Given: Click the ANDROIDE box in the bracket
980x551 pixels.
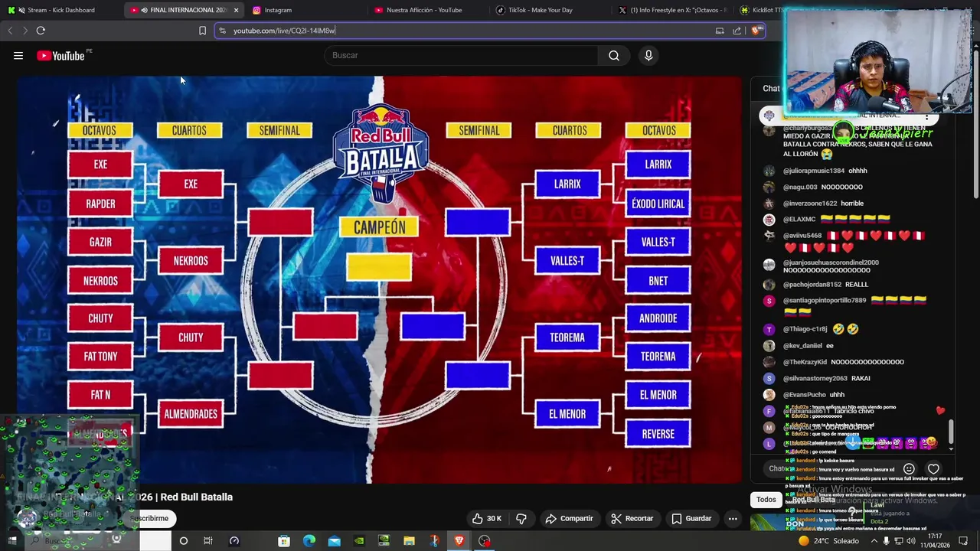Looking at the screenshot, I should pyautogui.click(x=658, y=318).
